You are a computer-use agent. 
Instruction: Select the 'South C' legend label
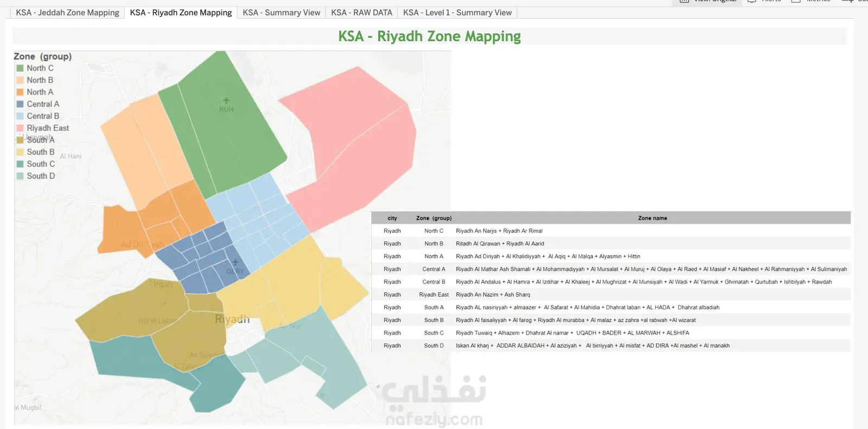pyautogui.click(x=41, y=164)
